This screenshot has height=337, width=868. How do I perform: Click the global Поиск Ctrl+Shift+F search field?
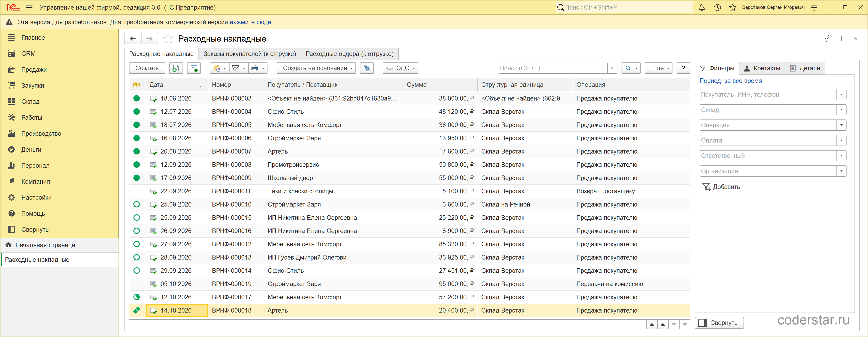(624, 7)
